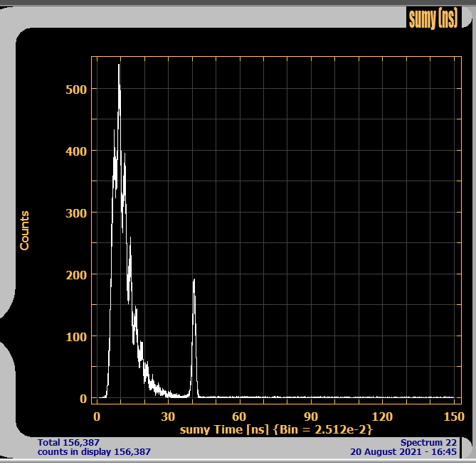Click the 20 August 2021 - 16:45 timestamp
476x467 pixels.
pos(403,451)
